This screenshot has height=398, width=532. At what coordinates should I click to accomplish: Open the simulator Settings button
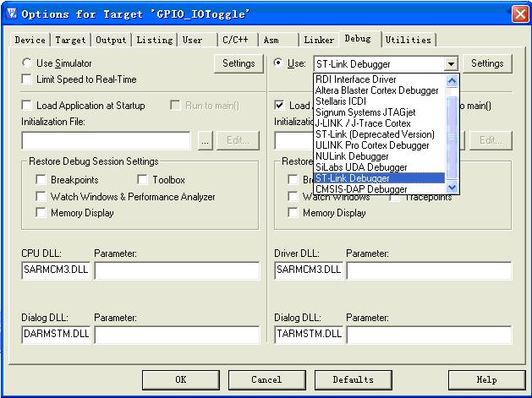[x=239, y=63]
